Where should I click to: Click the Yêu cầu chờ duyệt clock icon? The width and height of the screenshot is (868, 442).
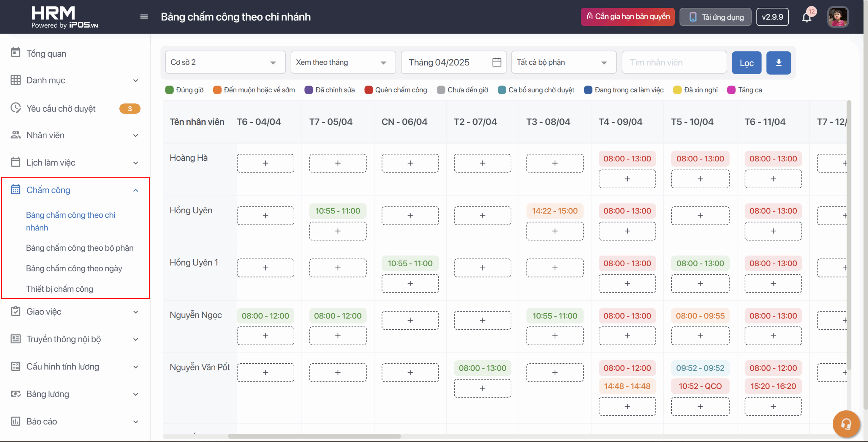[16, 108]
